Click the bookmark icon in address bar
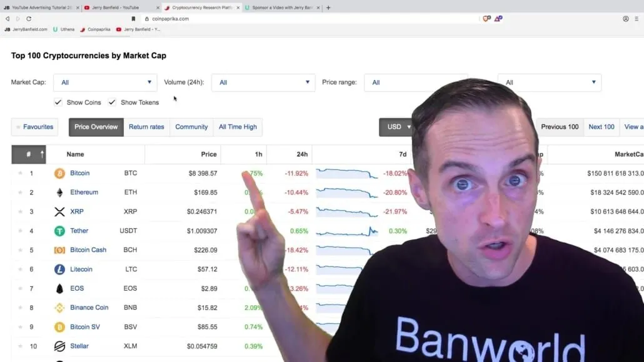This screenshot has width=644, height=362. (133, 19)
